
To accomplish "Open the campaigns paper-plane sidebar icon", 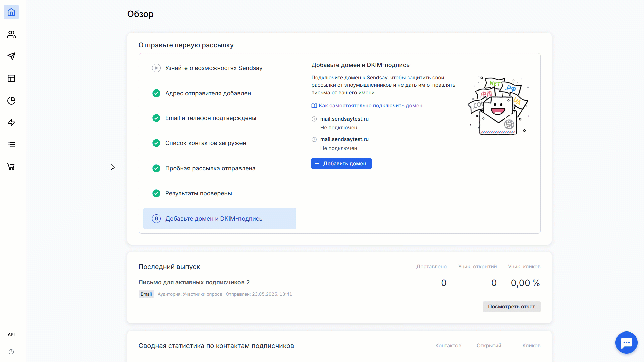I will click(11, 56).
